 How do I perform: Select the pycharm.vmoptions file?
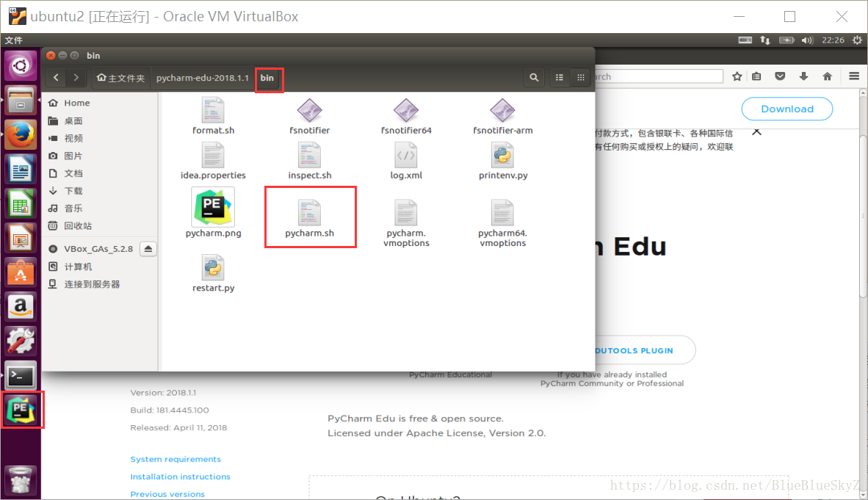(406, 222)
